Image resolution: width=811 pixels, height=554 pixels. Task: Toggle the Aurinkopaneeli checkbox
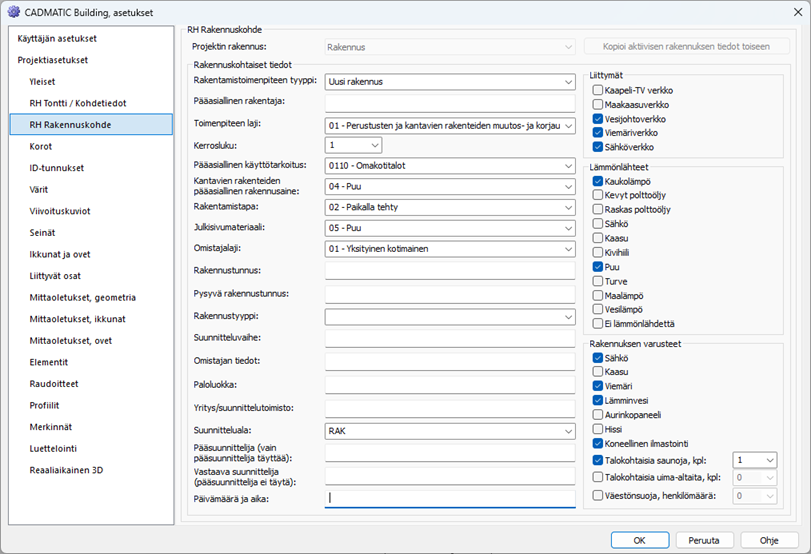(597, 413)
